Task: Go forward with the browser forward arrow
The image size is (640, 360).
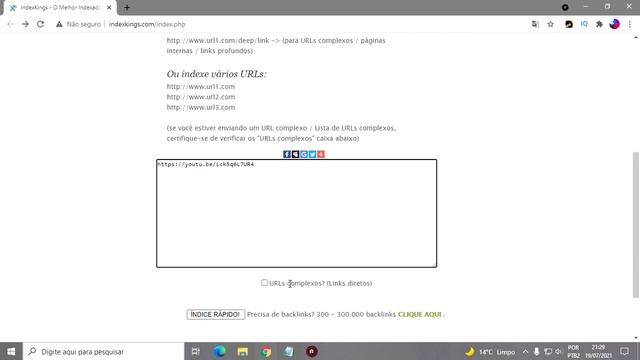Action: click(25, 24)
